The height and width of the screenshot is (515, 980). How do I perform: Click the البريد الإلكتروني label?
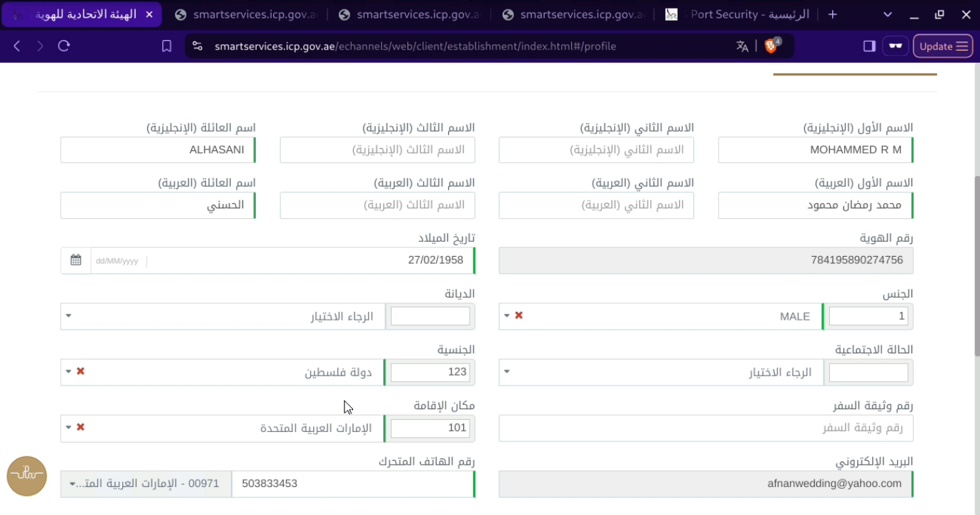[874, 461]
